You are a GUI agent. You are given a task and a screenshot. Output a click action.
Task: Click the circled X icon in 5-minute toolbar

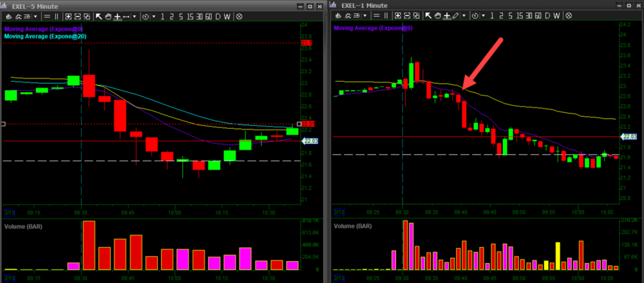coord(239,16)
